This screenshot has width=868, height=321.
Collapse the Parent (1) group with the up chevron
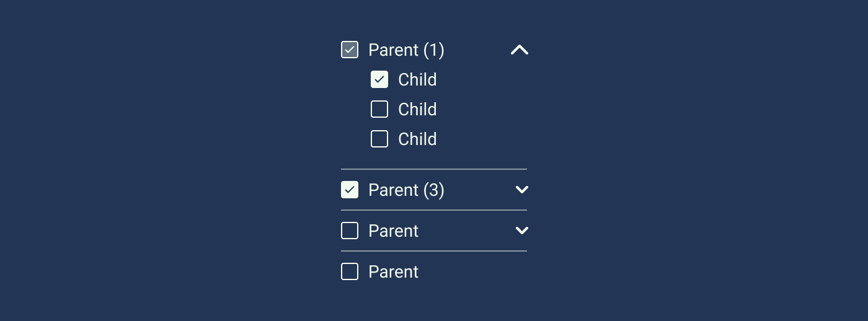coord(520,50)
